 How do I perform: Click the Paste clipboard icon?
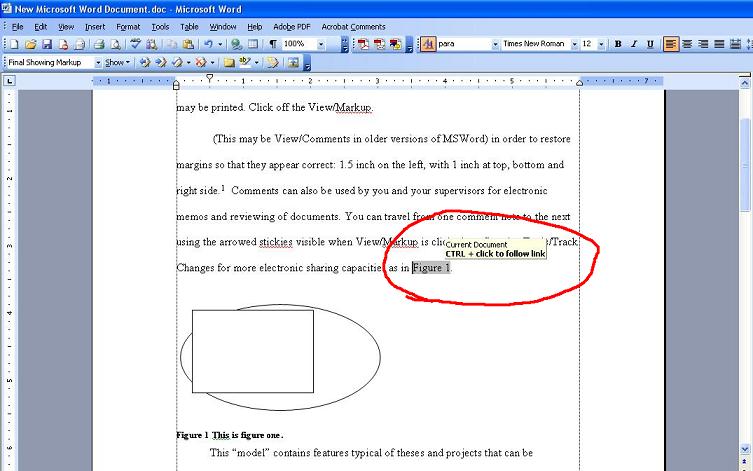187,44
